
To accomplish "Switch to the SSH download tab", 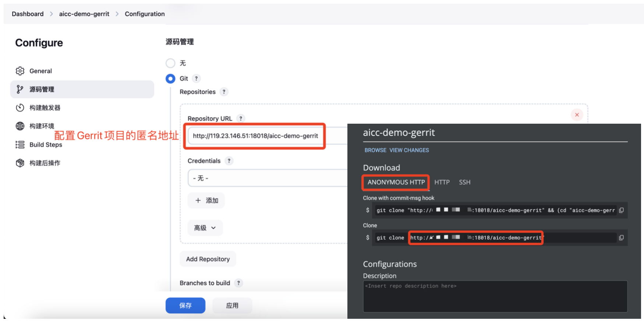I will click(x=464, y=182).
